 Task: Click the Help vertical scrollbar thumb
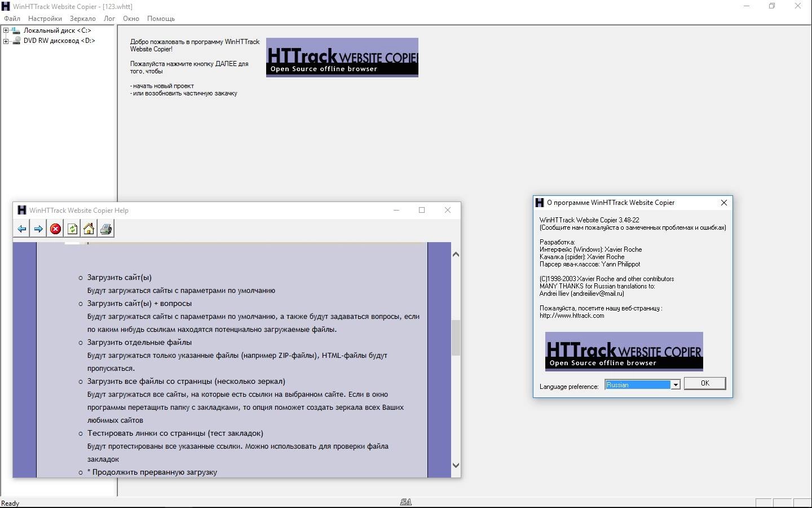pyautogui.click(x=456, y=338)
